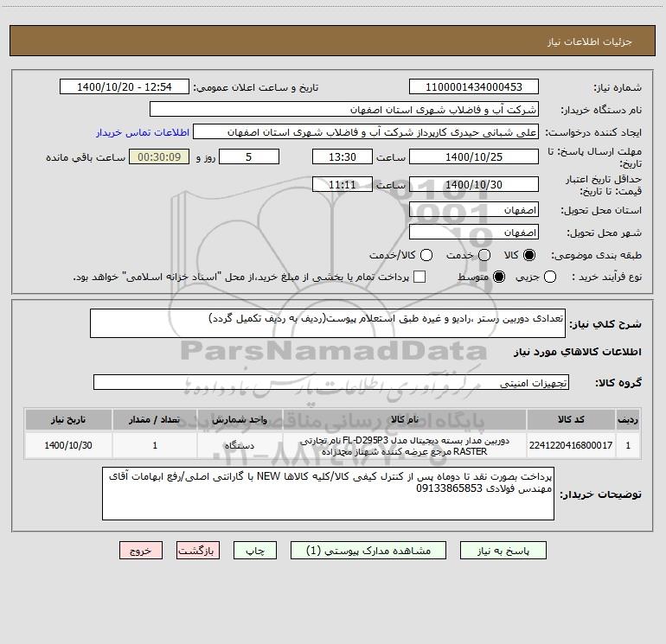666x644 pixels.
Task: Click the response deadline date 1400/10/25
Action: click(474, 157)
